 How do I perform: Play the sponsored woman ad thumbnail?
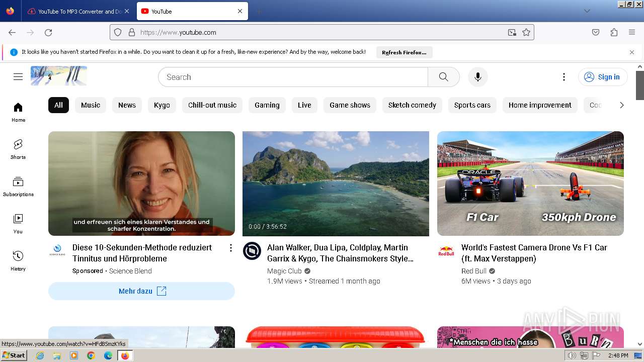pyautogui.click(x=141, y=184)
